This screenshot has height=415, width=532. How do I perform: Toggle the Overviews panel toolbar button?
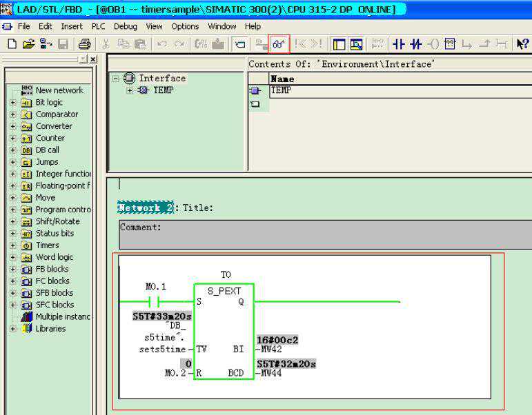click(x=339, y=44)
